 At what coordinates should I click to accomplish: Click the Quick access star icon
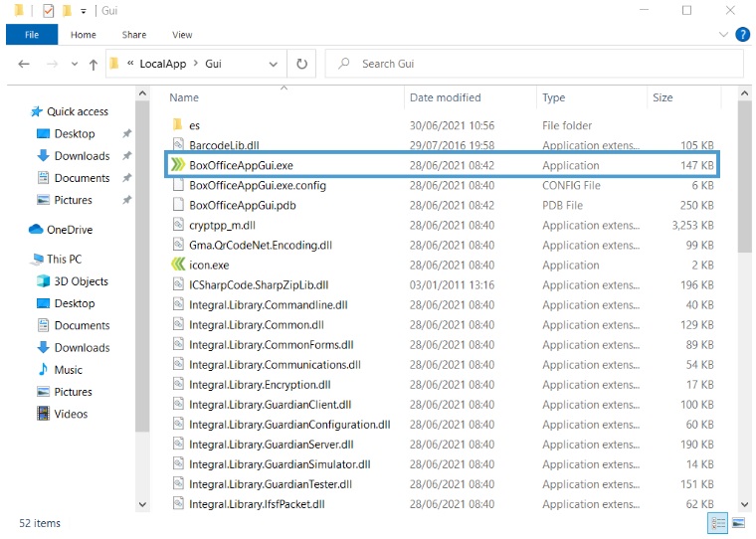[x=36, y=111]
